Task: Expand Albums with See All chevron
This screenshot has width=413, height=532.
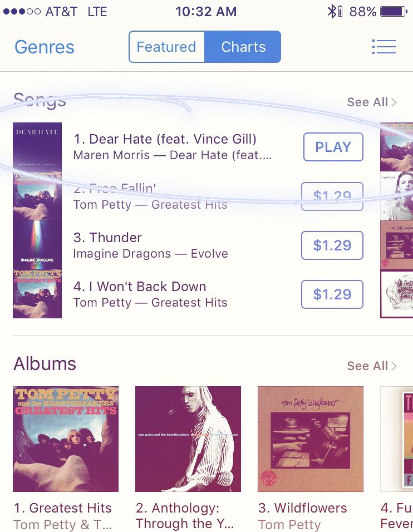Action: click(x=372, y=366)
